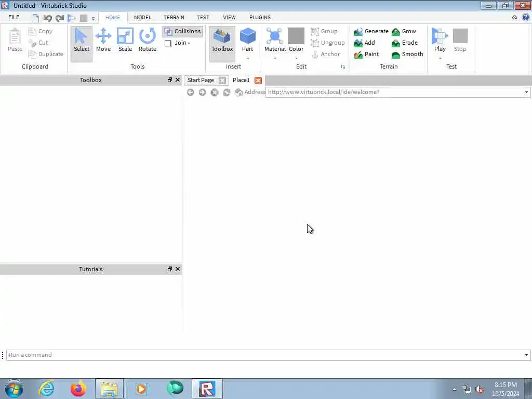Click Duplicate in Clipboard group
The height and width of the screenshot is (399, 532).
[46, 54]
